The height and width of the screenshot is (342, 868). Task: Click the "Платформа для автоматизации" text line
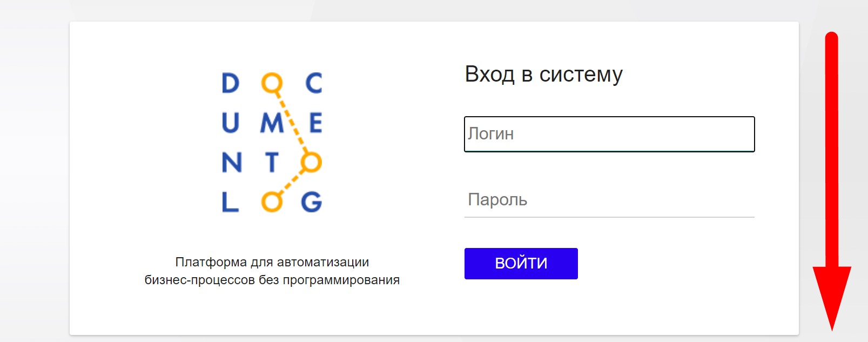point(272,262)
